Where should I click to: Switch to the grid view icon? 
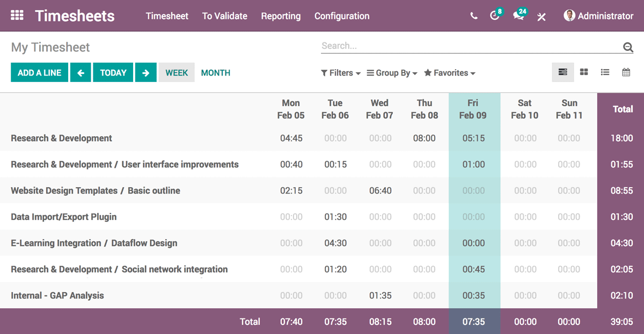click(x=563, y=72)
